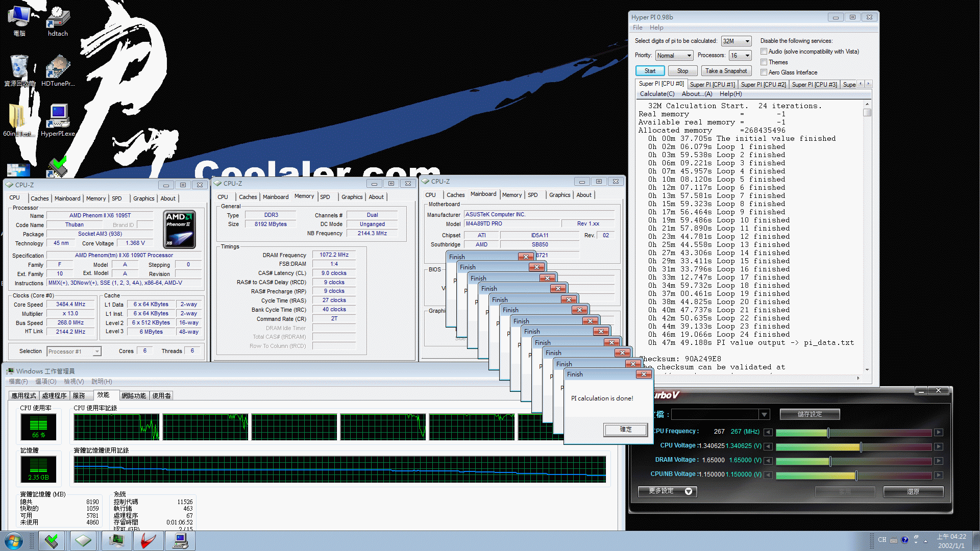Open the Processors 16 dropdown
Viewport: 980px width, 551px height.
click(x=740, y=56)
